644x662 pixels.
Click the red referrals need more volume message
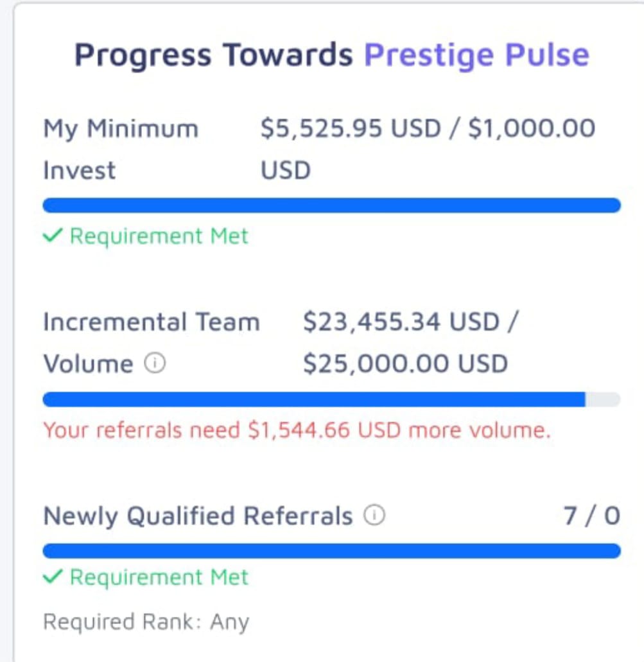point(297,430)
